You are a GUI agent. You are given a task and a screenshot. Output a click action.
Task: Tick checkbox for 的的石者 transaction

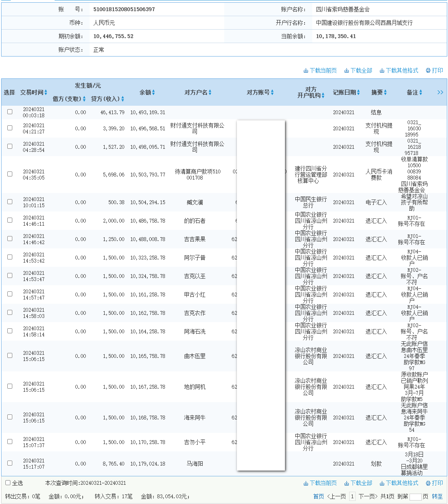click(x=10, y=220)
